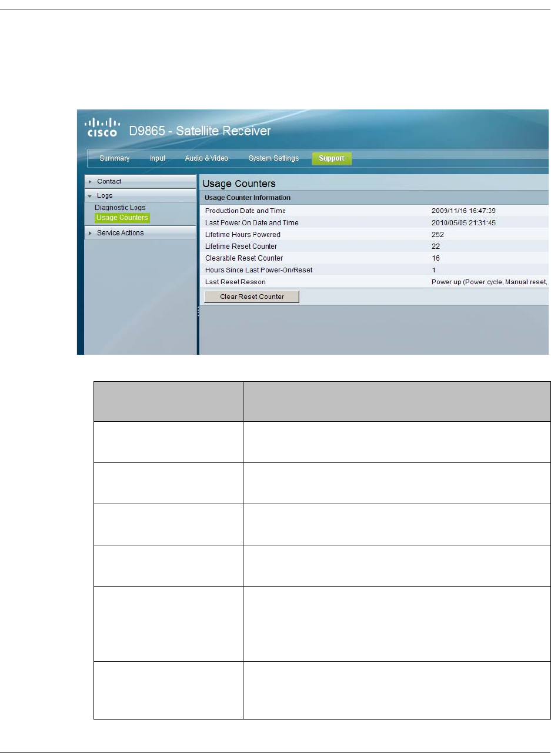Open Diagnostic Logs page
The image size is (551, 756).
click(120, 208)
